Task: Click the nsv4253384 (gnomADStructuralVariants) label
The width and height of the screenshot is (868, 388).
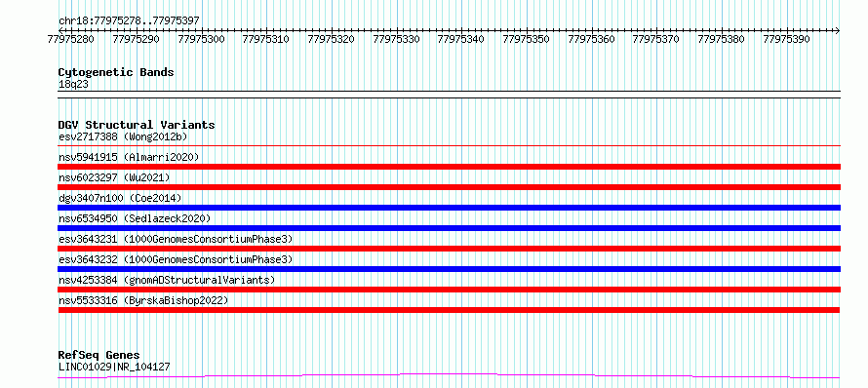Action: click(167, 280)
